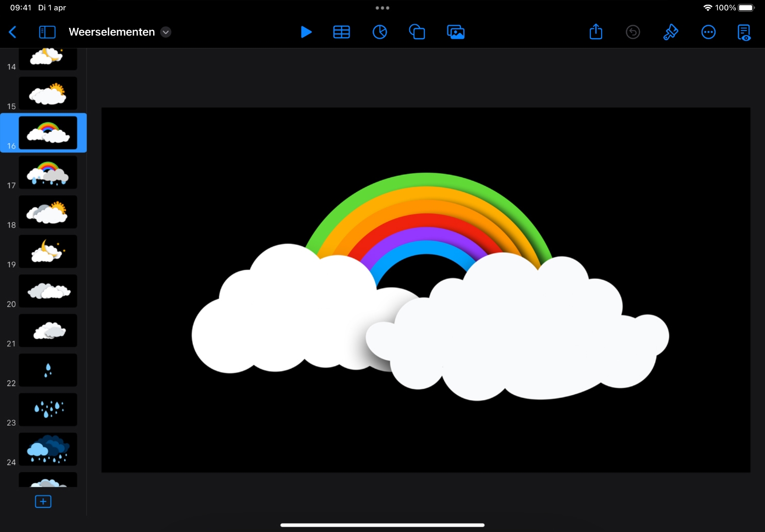The height and width of the screenshot is (532, 765).
Task: Select slide 19 moon and cloud thumbnail
Action: [x=48, y=252]
